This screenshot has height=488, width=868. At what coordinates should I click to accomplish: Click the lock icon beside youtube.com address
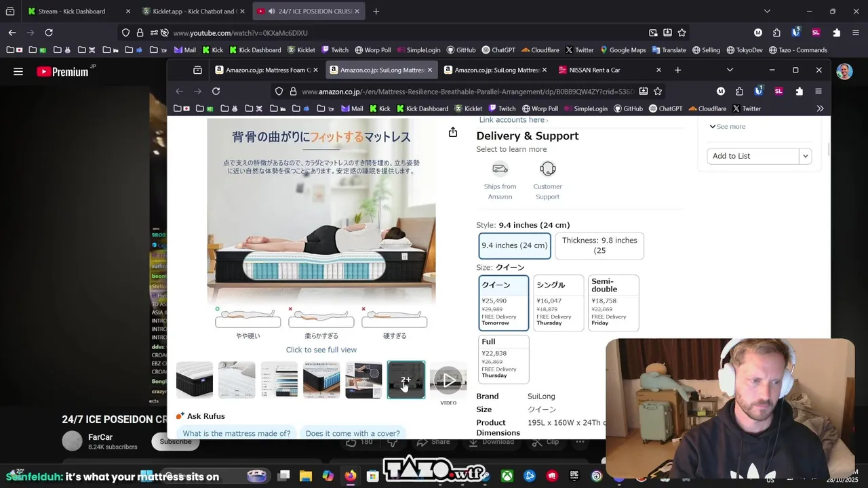click(x=140, y=33)
